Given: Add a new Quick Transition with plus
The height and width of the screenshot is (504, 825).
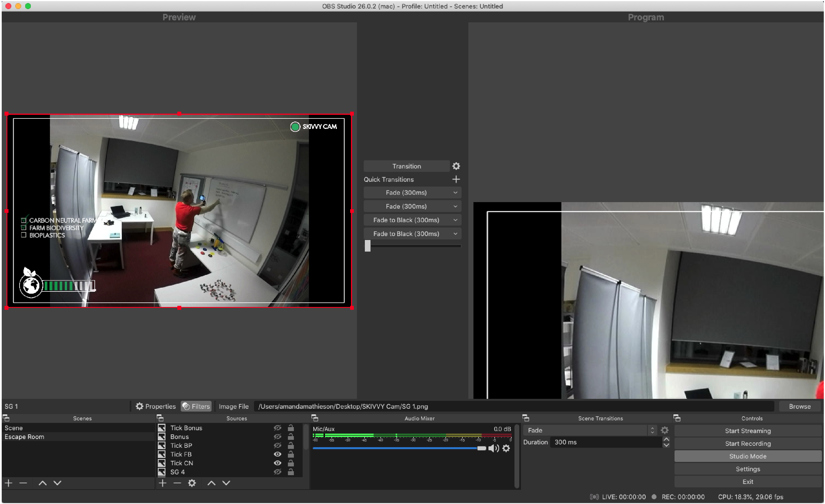Looking at the screenshot, I should 456,179.
